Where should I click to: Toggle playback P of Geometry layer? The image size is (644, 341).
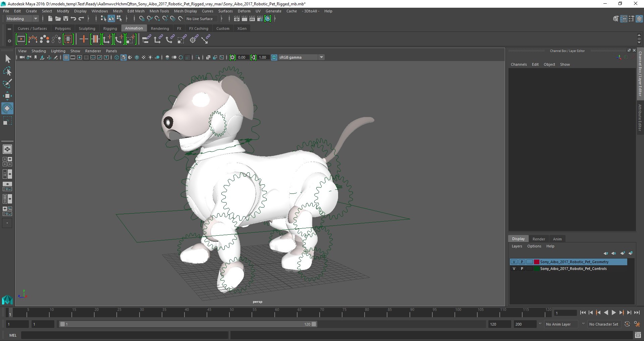click(522, 262)
